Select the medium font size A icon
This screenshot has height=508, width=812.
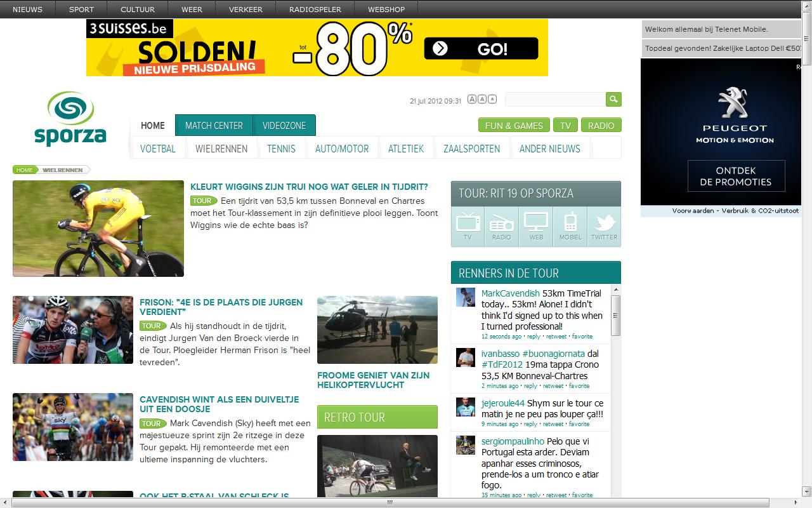(x=482, y=99)
